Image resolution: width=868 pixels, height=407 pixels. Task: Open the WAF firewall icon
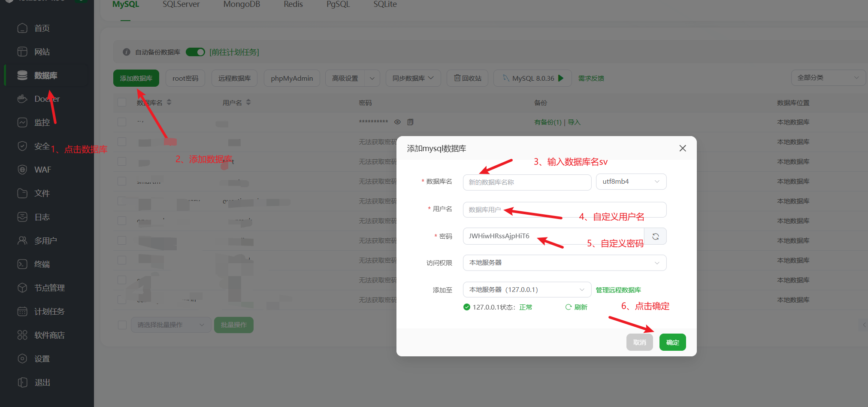pos(22,170)
